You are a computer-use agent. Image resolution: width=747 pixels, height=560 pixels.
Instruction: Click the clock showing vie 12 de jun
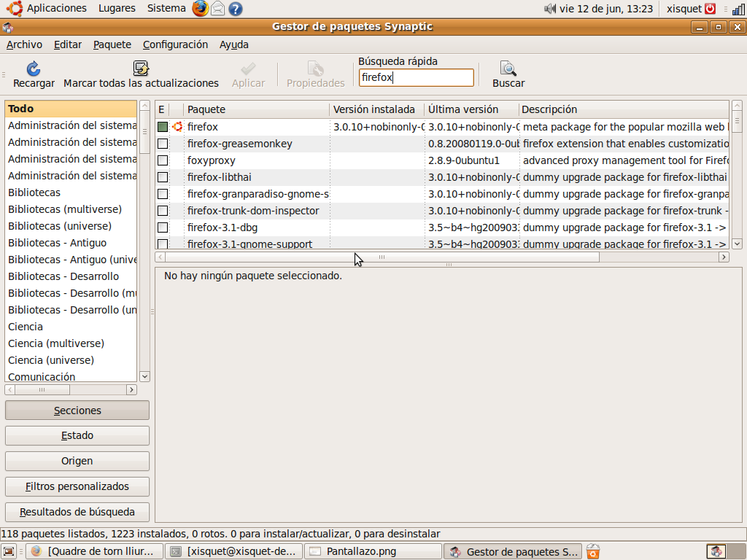606,9
